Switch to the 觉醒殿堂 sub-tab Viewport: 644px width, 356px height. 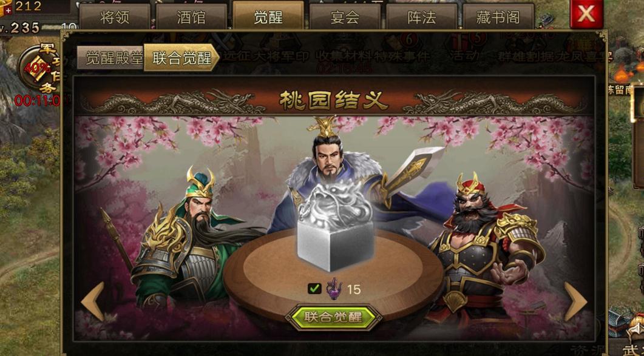click(x=110, y=58)
